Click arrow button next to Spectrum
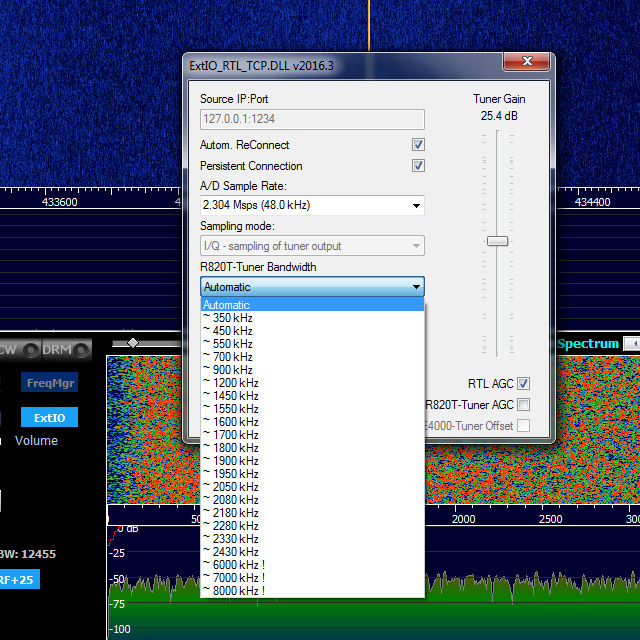Screen dimensions: 640x640 (x=632, y=344)
